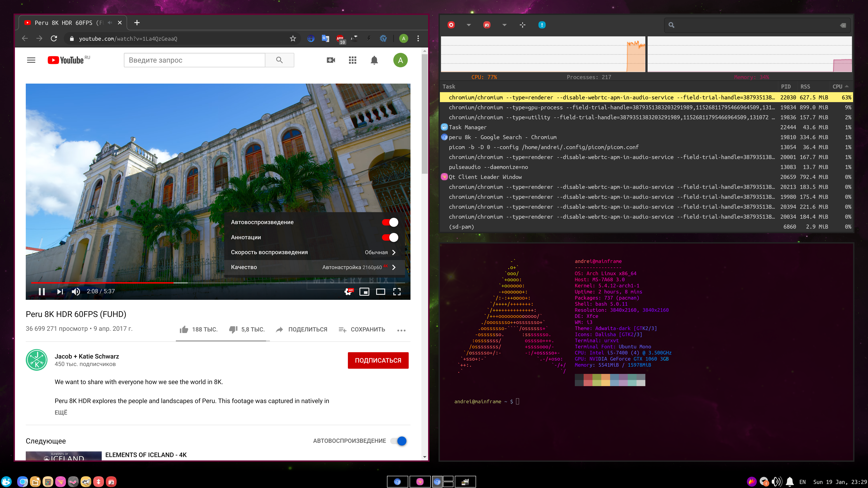Viewport: 868px width, 488px height.
Task: Open a new browser tab
Action: click(137, 23)
